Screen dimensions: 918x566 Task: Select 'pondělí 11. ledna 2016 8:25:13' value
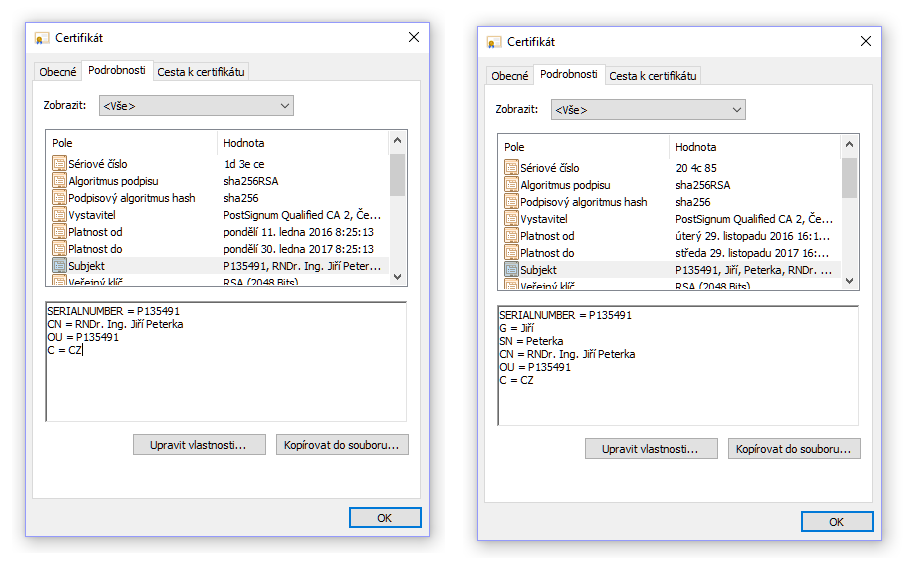click(x=299, y=232)
